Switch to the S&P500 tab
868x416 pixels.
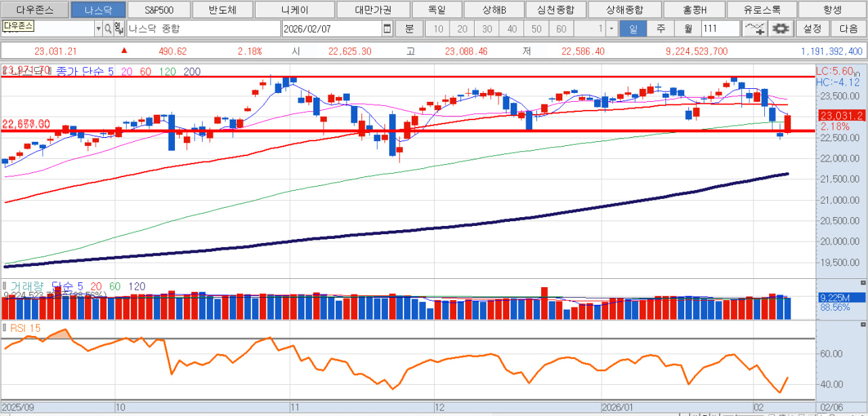click(159, 10)
